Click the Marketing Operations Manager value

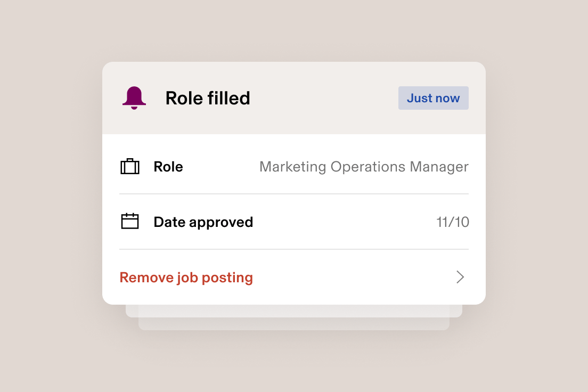point(364,167)
